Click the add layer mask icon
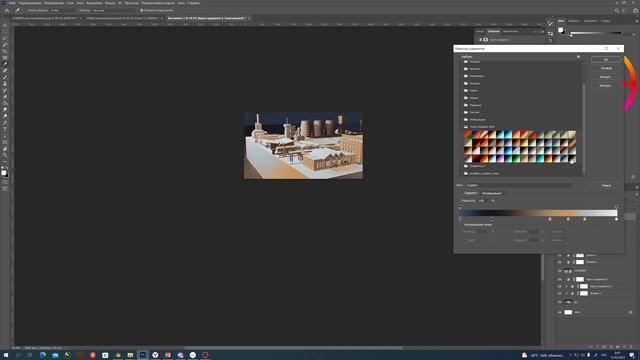This screenshot has height=360, width=640. click(x=604, y=347)
